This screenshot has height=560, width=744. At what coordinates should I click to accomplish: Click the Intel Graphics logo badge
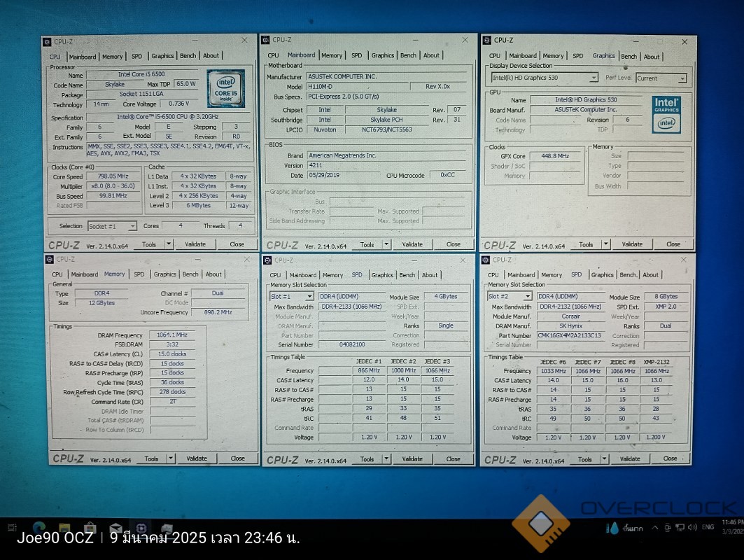[666, 114]
